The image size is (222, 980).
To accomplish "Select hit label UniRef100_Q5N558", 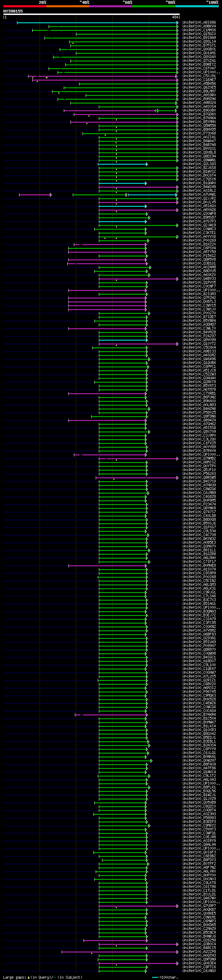I will [x=199, y=125].
